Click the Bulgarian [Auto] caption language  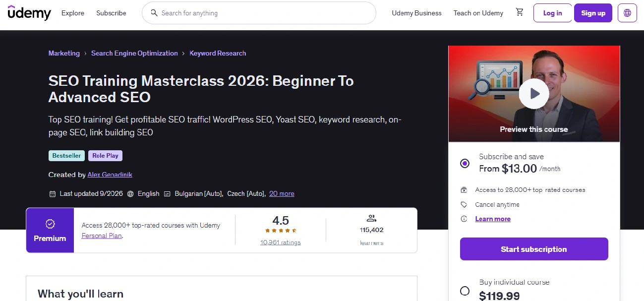tap(199, 194)
